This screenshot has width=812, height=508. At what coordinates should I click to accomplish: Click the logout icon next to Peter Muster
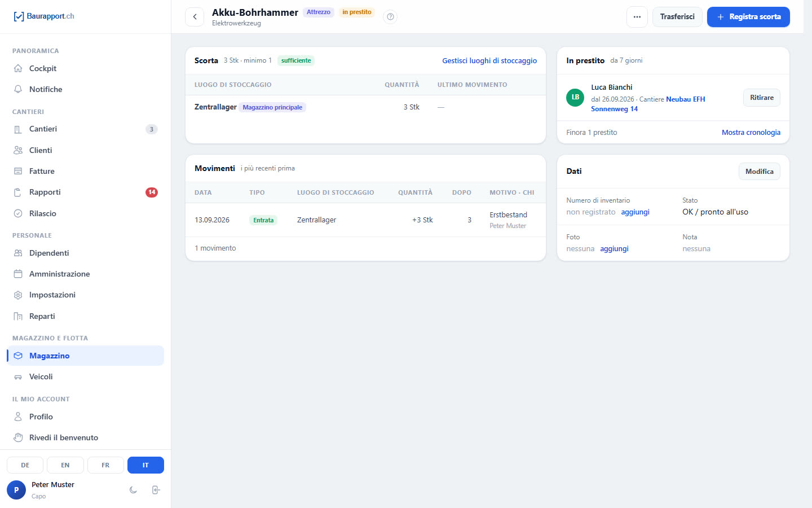pos(156,490)
